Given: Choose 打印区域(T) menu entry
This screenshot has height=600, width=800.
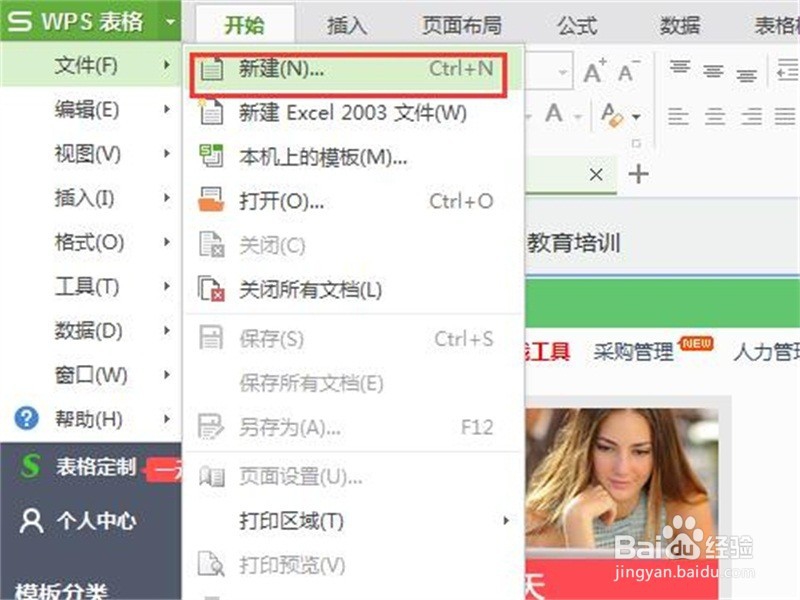Looking at the screenshot, I should (x=353, y=520).
